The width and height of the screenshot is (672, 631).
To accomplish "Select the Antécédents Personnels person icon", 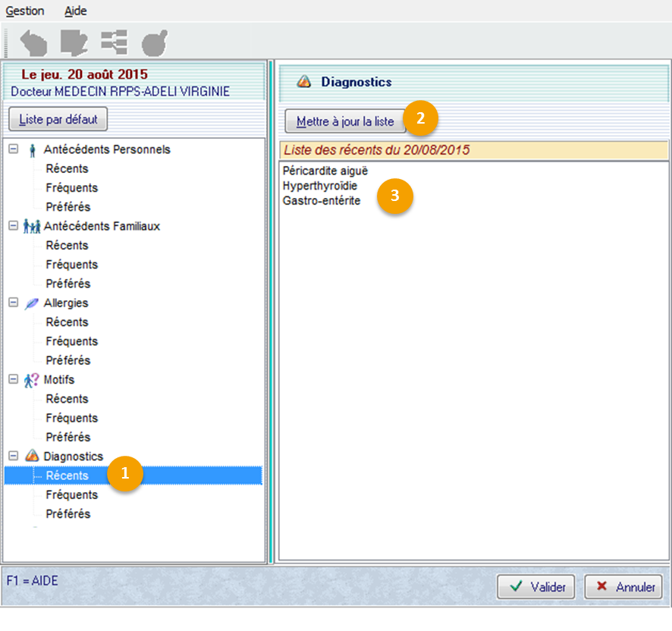I will [x=32, y=150].
